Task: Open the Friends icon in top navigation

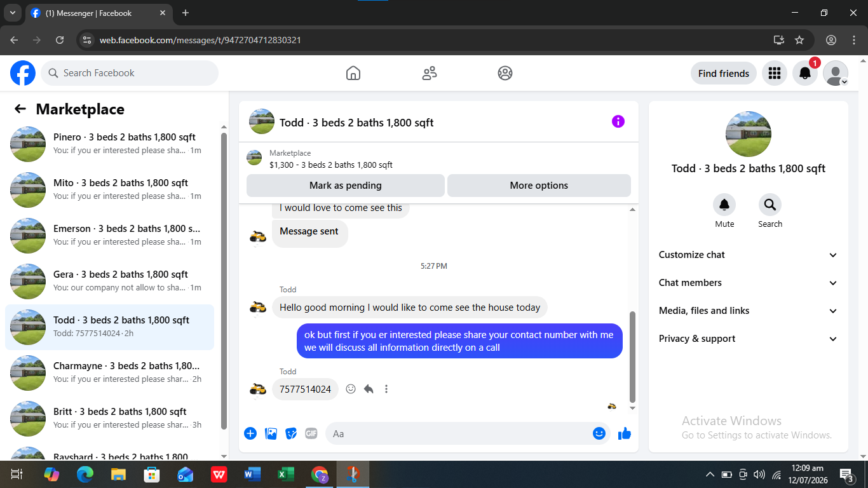Action: [x=430, y=73]
